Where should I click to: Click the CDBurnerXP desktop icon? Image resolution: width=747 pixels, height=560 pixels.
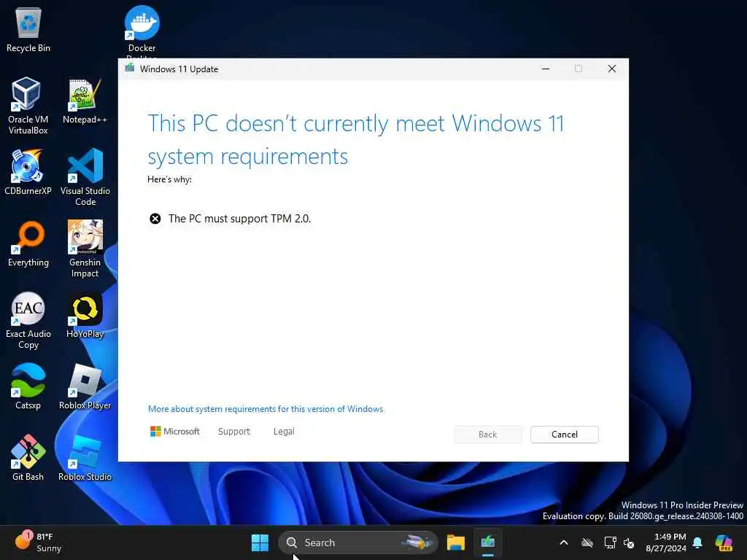(x=28, y=172)
